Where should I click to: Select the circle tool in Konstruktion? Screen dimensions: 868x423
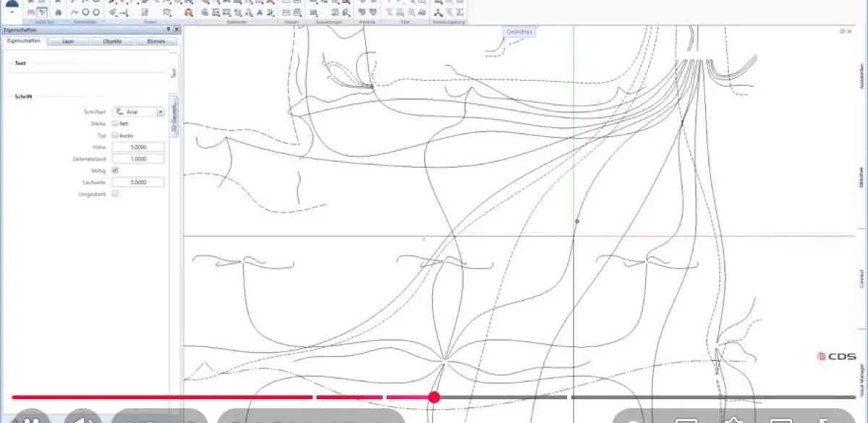(85, 12)
